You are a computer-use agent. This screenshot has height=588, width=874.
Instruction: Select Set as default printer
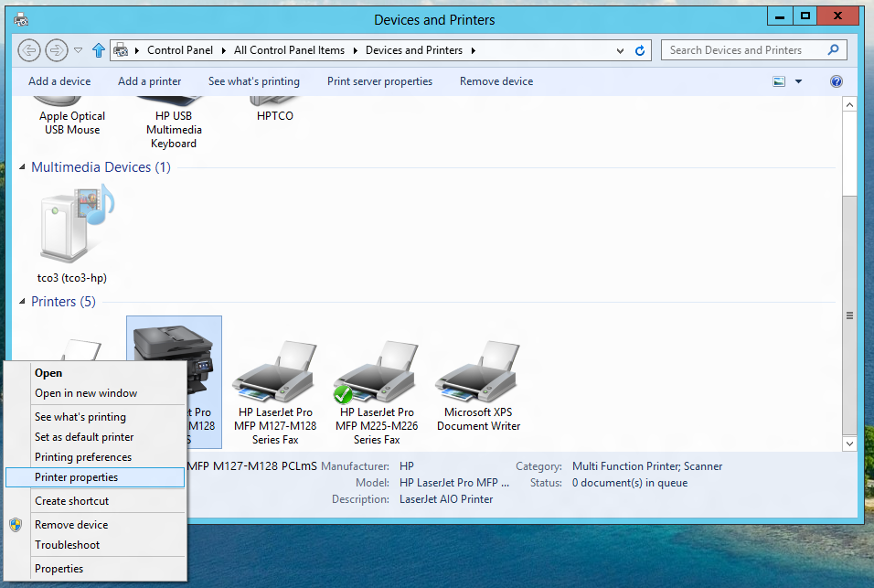(x=84, y=437)
